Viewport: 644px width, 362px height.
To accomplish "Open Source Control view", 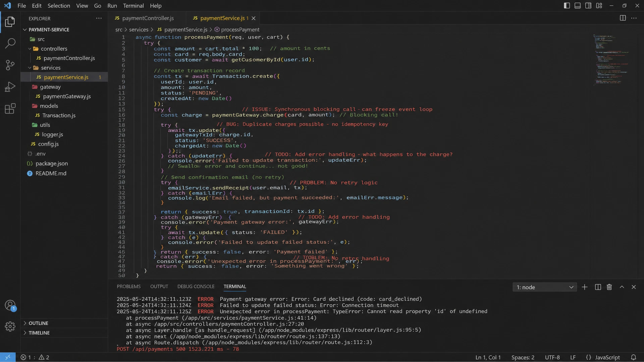I will click(x=10, y=65).
